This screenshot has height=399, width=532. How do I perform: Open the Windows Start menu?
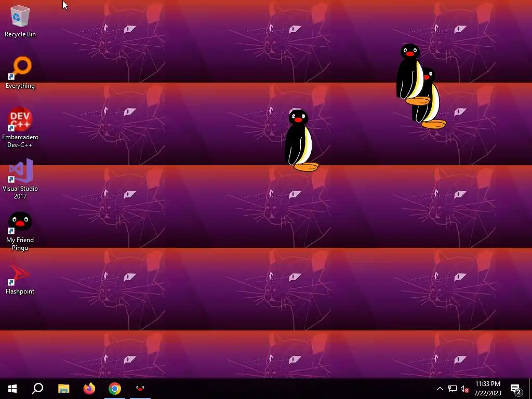12,389
